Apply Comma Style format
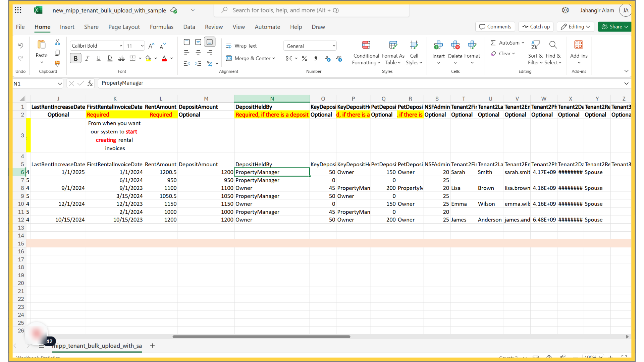 pos(316,59)
